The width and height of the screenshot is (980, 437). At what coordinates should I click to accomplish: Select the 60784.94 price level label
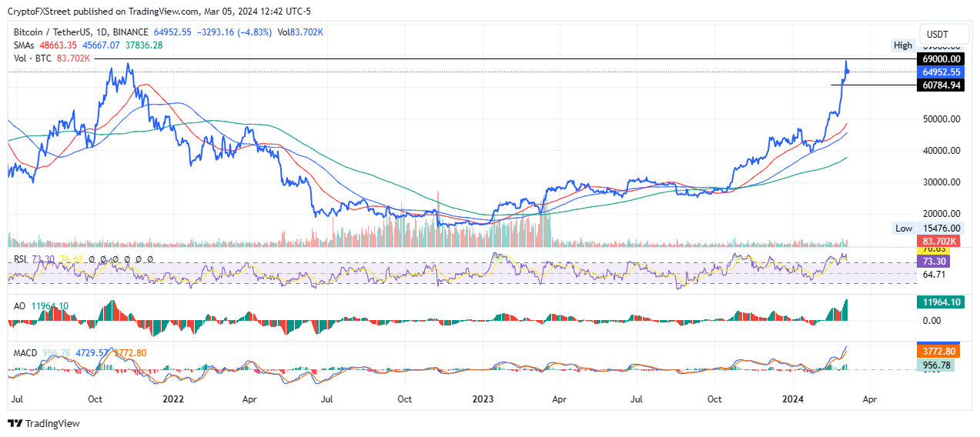coord(940,85)
